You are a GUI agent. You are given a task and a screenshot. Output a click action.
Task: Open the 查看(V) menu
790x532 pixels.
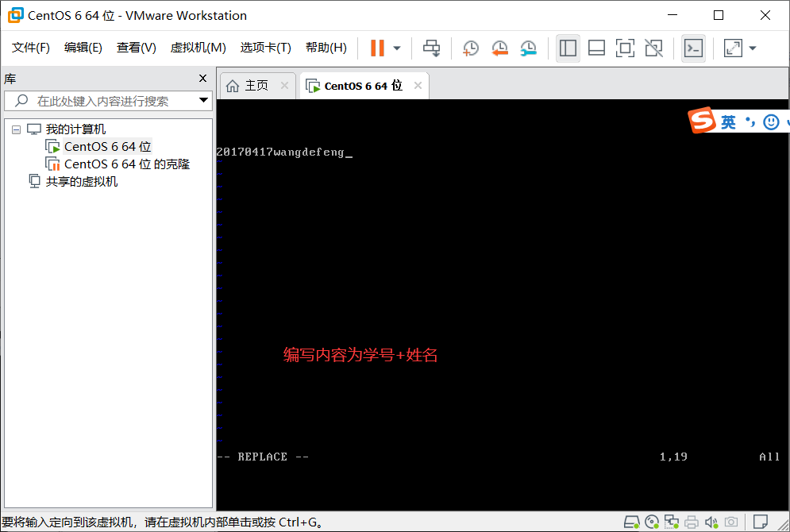coord(136,48)
